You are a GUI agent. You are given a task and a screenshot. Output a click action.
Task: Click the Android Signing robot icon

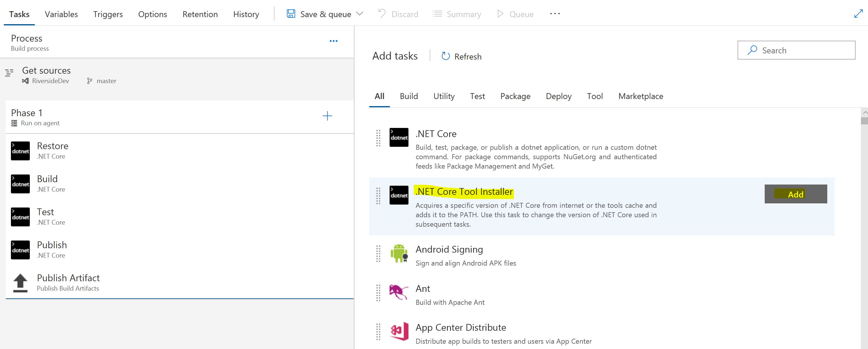tap(399, 253)
